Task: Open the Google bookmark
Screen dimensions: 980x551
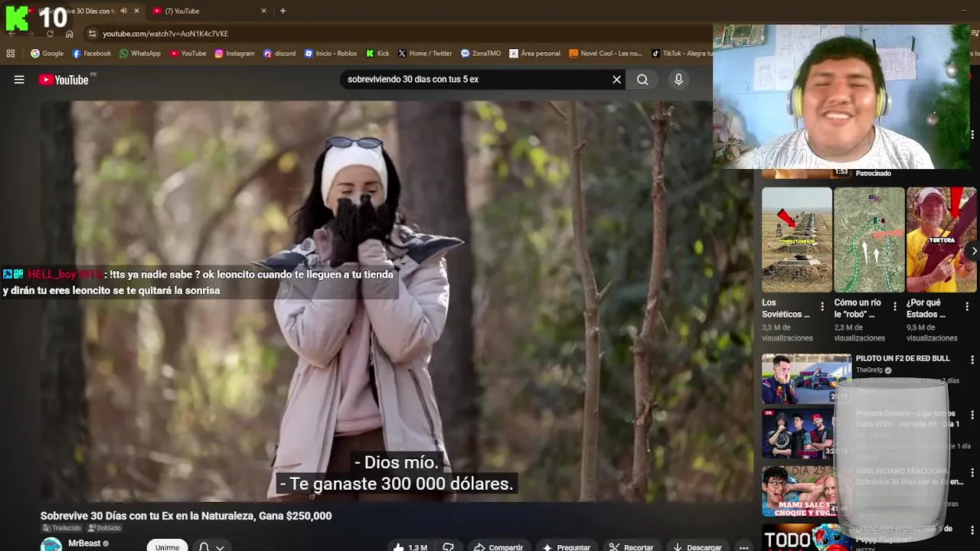Action: [47, 54]
